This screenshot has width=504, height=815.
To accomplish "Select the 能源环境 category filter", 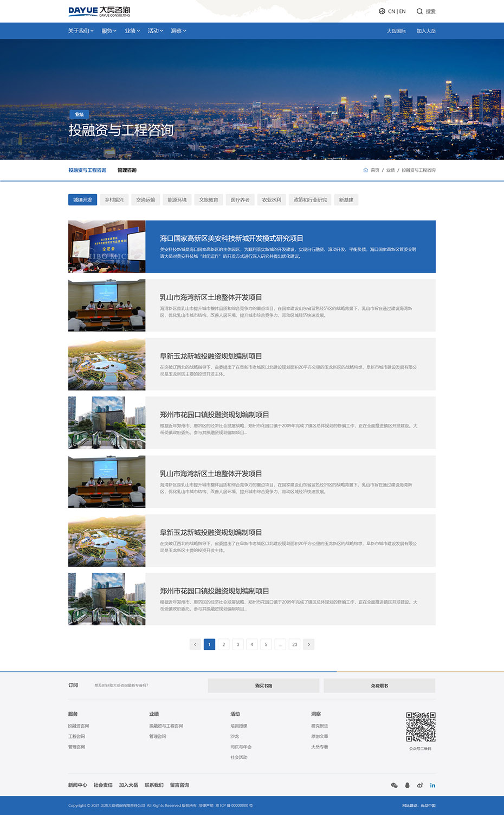I will (177, 200).
